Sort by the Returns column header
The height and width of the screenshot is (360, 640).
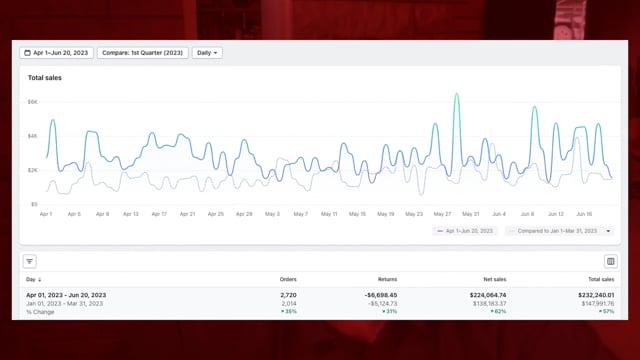point(387,279)
